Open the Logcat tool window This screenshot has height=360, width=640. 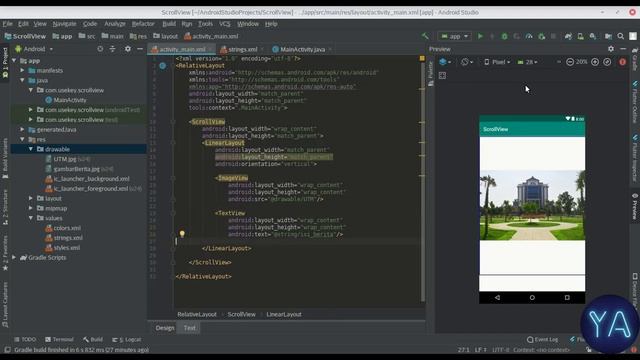[x=127, y=339]
